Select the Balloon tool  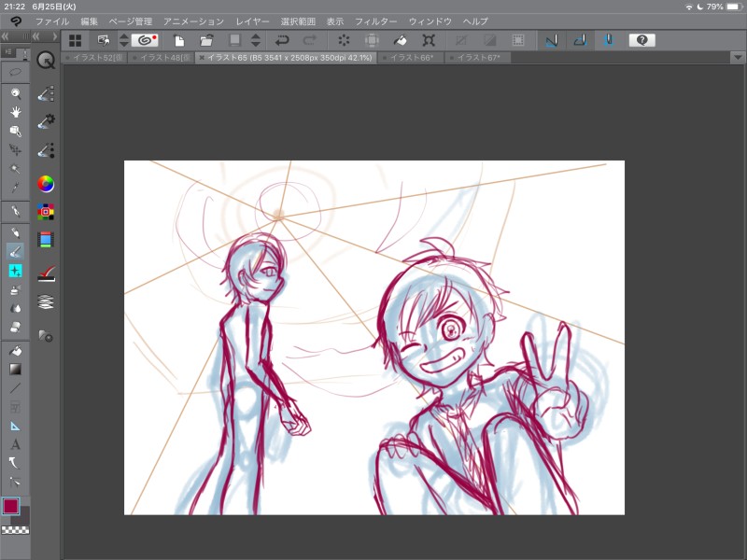click(15, 463)
